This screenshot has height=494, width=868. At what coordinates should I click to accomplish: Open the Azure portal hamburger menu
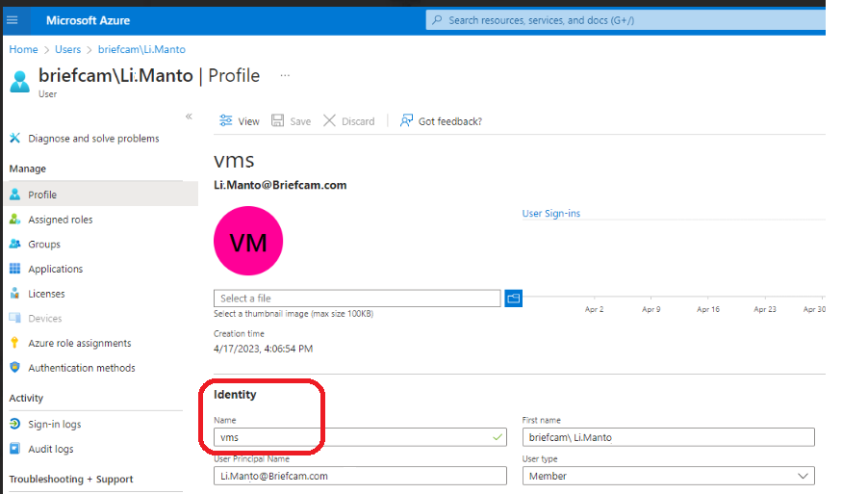click(12, 20)
